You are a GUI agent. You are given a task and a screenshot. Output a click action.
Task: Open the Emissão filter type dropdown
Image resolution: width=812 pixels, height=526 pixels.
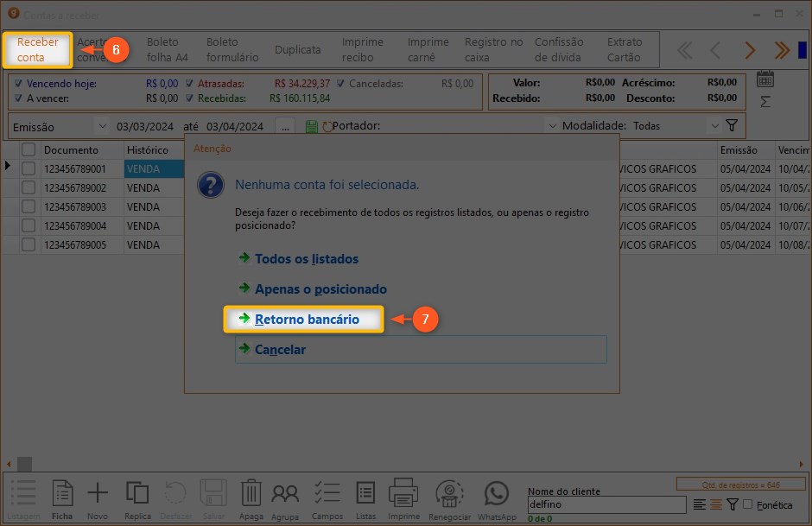[x=102, y=126]
